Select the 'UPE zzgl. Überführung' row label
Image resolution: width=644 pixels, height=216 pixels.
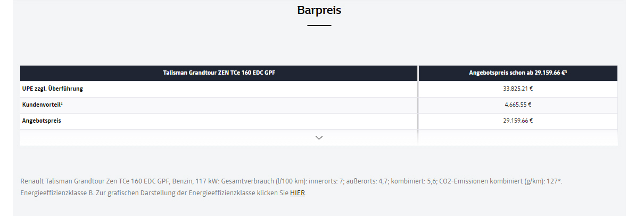53,89
